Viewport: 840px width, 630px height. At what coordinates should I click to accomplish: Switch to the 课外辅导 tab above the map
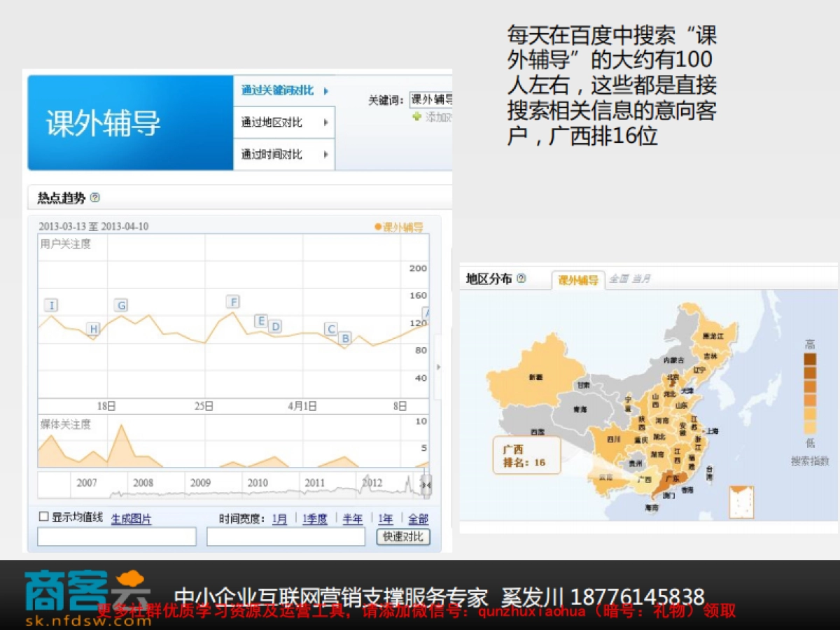click(579, 277)
